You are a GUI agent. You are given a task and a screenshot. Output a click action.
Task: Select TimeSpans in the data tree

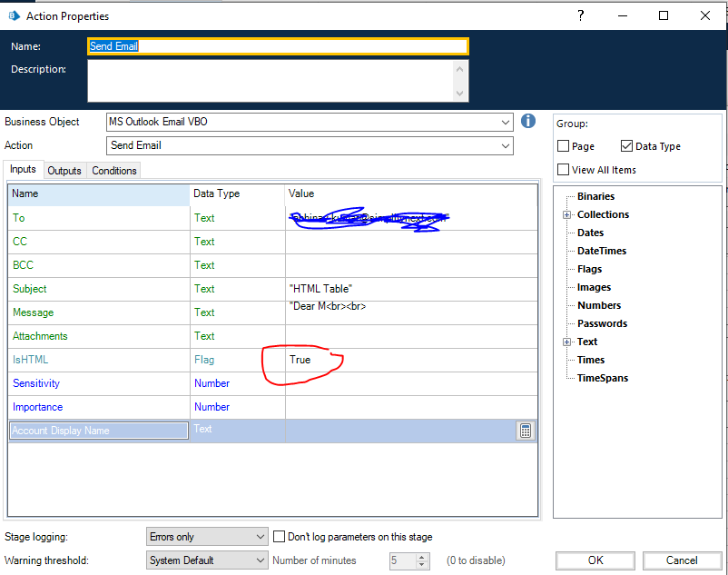point(602,378)
